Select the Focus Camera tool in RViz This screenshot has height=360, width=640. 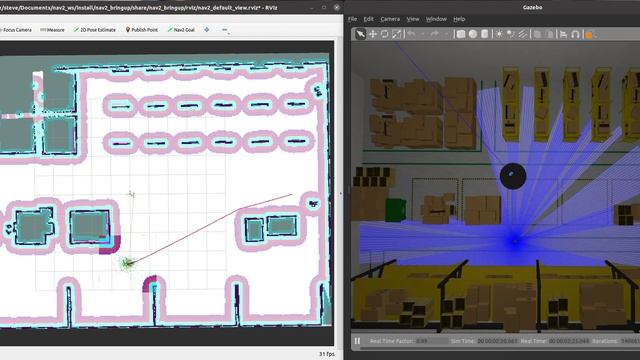click(16, 30)
